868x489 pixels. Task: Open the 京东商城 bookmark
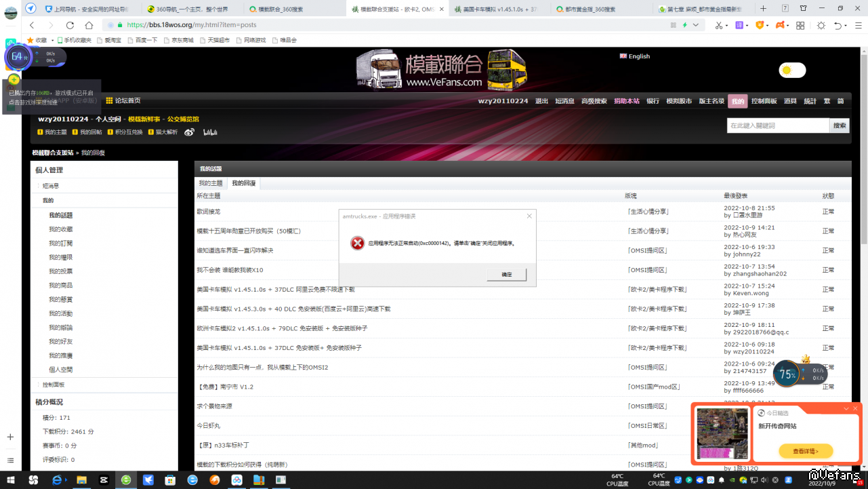tap(178, 40)
